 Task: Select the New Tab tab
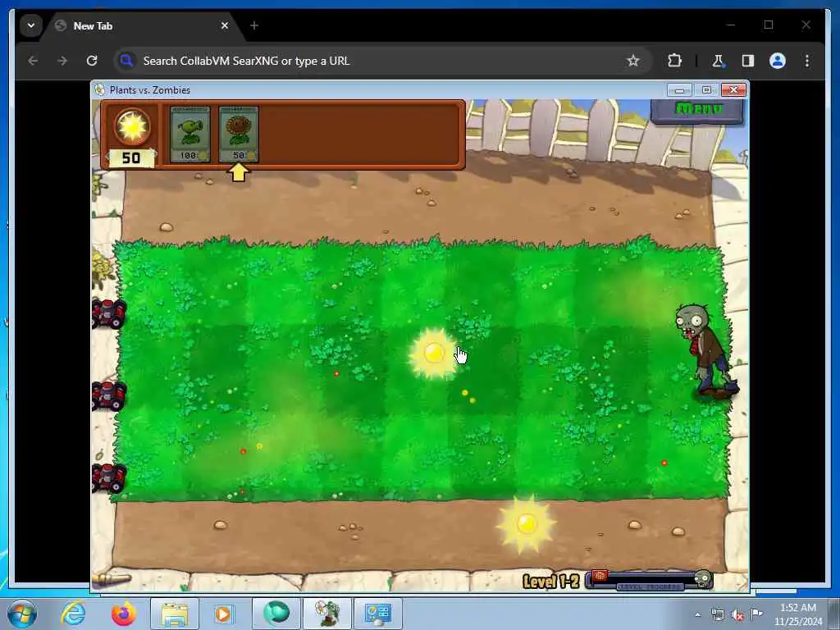click(142, 25)
